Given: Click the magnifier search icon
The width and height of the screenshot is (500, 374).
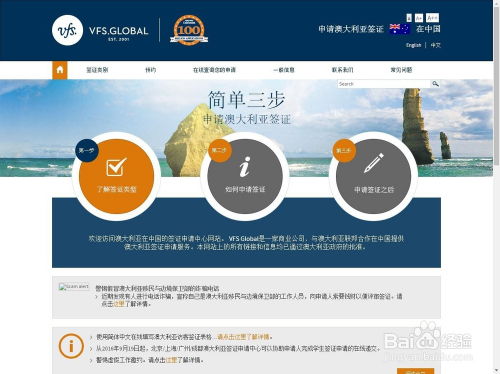Looking at the screenshot, I should [435, 84].
